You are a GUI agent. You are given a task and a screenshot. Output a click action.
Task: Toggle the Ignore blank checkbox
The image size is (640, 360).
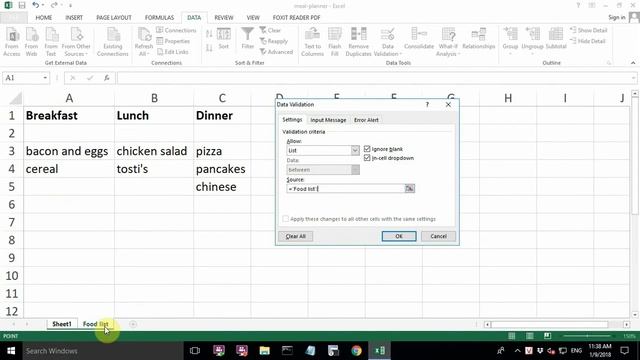(367, 149)
